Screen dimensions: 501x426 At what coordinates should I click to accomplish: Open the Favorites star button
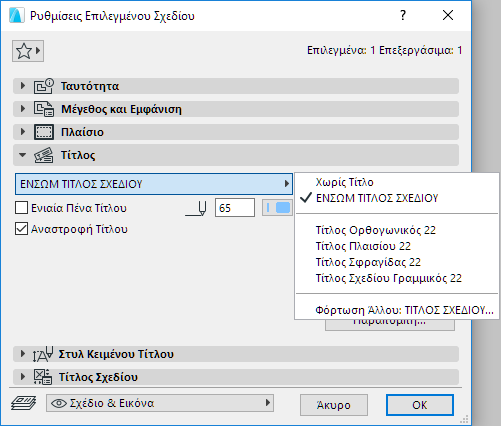click(28, 51)
